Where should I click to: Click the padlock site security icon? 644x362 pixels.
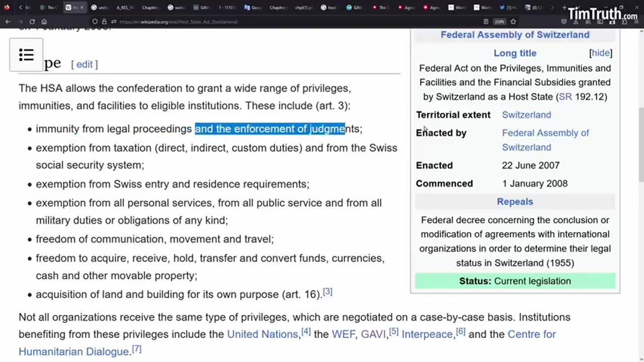point(104,22)
